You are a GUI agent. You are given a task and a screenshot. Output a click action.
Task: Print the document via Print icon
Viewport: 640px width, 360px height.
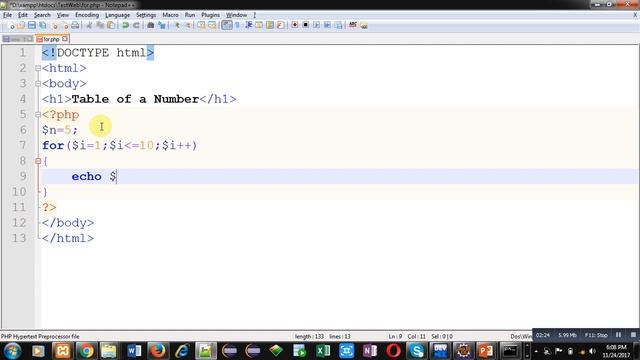pos(75,25)
